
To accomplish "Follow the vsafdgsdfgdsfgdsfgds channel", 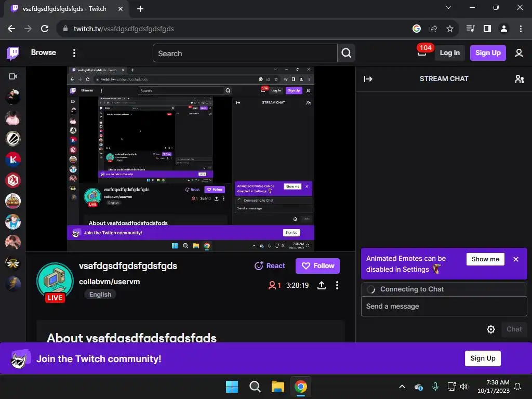I will (x=317, y=266).
